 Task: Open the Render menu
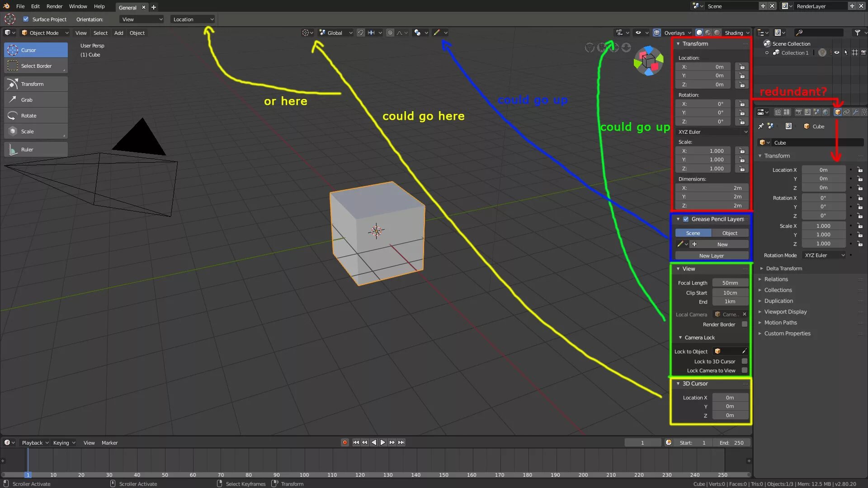pyautogui.click(x=54, y=6)
